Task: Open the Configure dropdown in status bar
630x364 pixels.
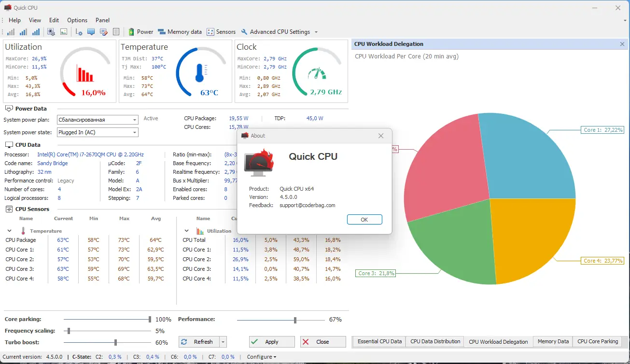Action: (x=261, y=357)
